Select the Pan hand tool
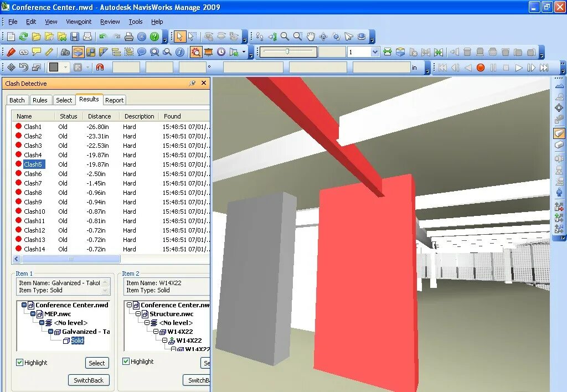 311,37
